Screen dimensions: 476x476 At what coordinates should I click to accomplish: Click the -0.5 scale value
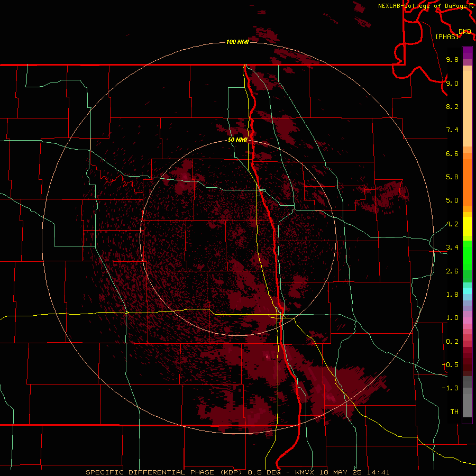click(x=450, y=365)
